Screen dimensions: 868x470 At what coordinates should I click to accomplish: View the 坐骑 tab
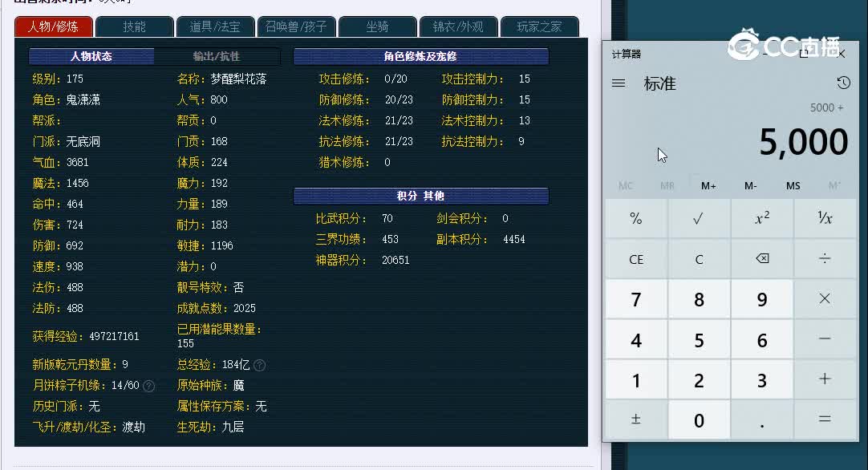377,26
